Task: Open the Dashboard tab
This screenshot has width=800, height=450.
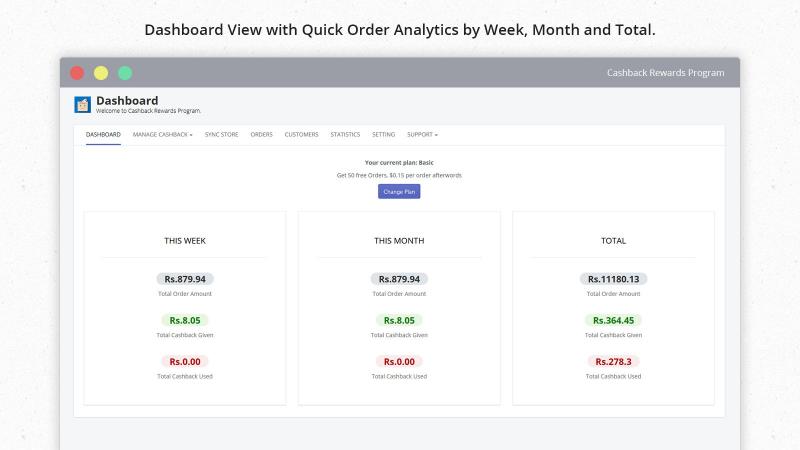Action: (x=103, y=135)
